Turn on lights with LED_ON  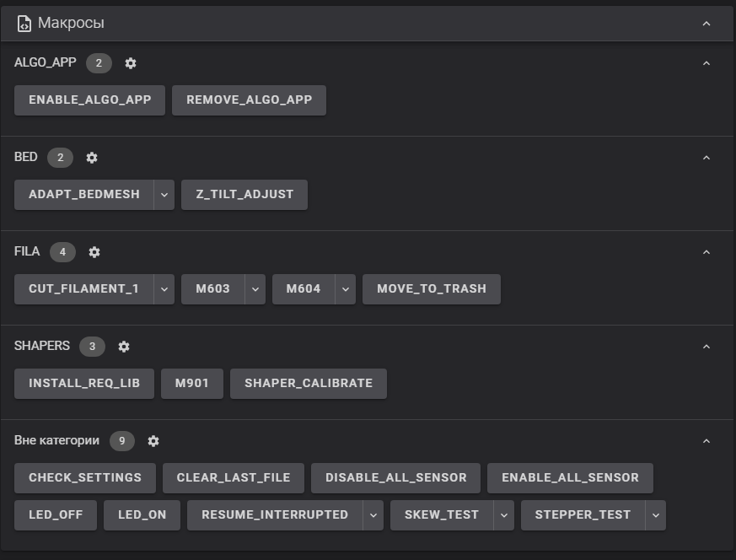pyautogui.click(x=142, y=514)
